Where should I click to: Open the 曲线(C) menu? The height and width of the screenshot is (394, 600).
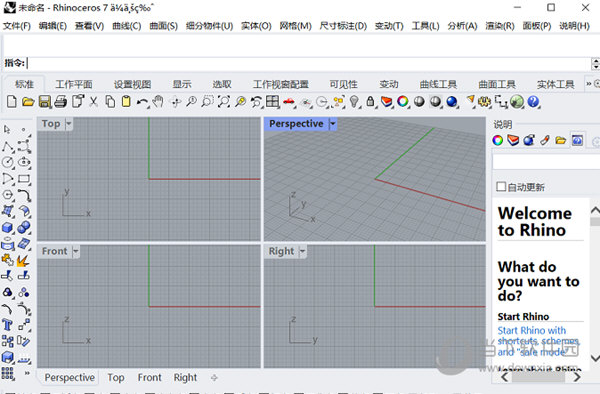pos(127,26)
